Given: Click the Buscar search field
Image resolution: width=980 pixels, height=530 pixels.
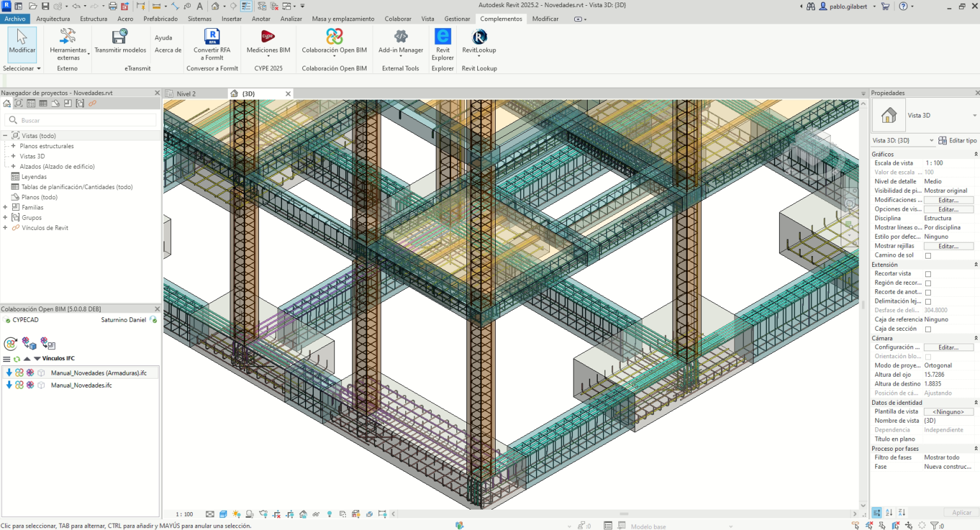Looking at the screenshot, I should (80, 120).
